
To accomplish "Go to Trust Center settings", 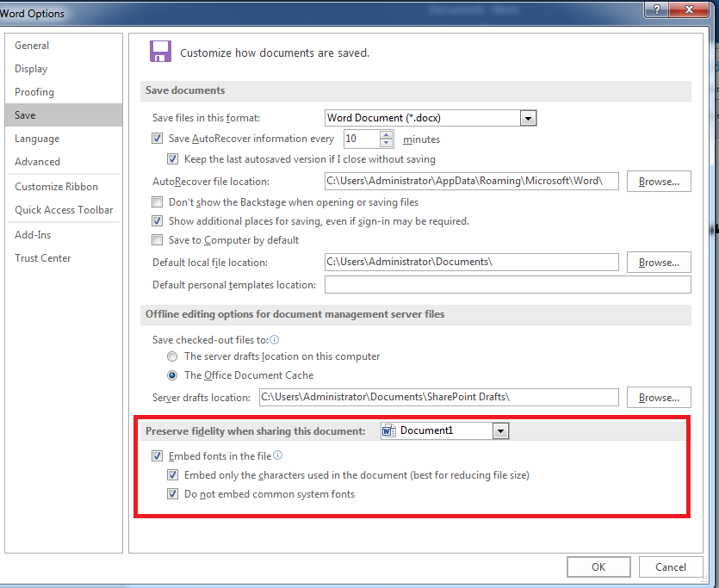I will pos(43,258).
